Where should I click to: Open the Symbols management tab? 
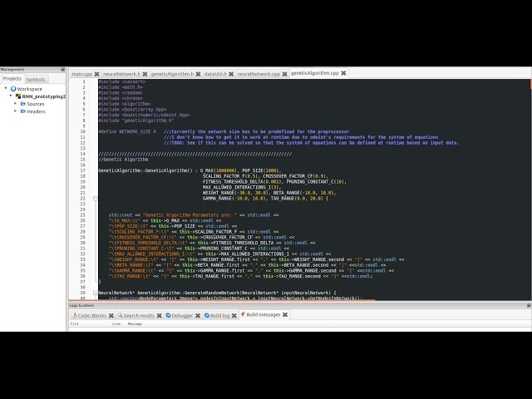coord(36,80)
